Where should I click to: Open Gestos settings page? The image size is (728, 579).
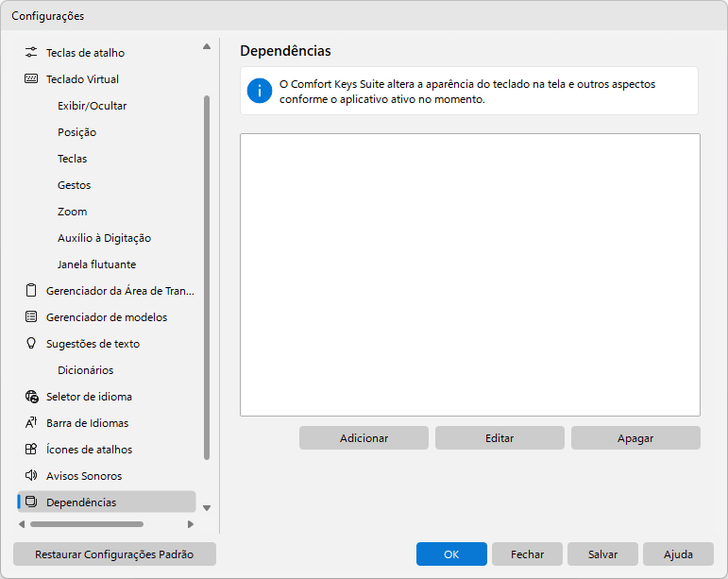coord(74,185)
